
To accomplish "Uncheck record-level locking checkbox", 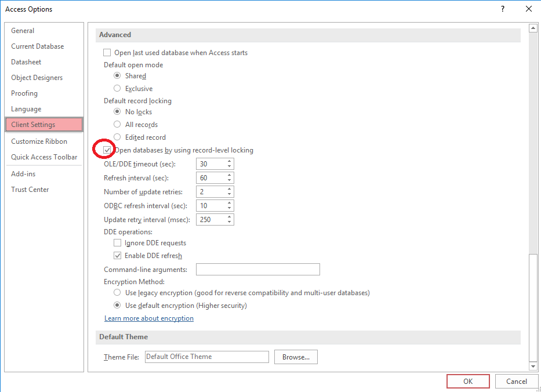I will (x=107, y=150).
